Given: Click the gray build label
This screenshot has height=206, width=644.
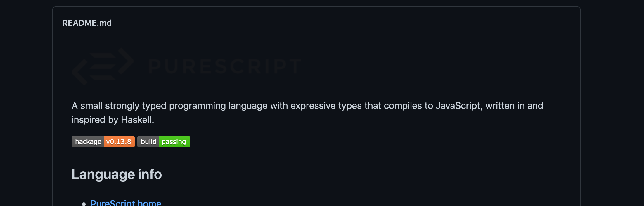Looking at the screenshot, I should pyautogui.click(x=148, y=142).
